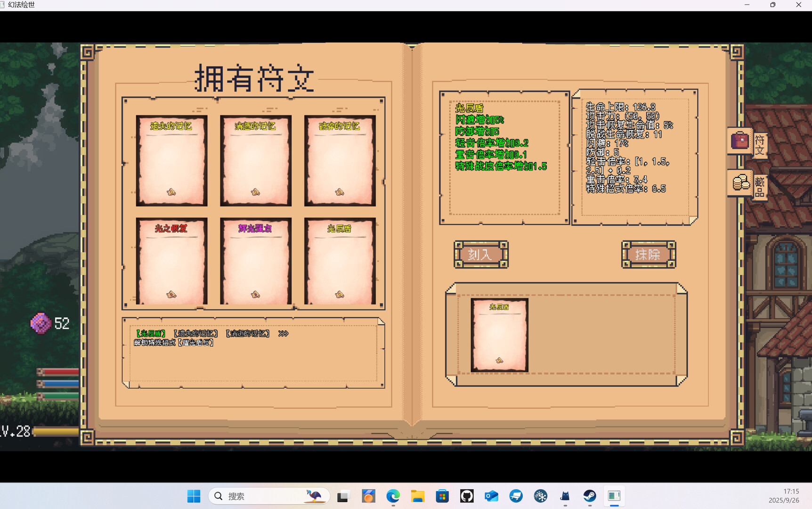Expand the >>> rune combo arrow
The image size is (812, 509).
click(x=283, y=334)
